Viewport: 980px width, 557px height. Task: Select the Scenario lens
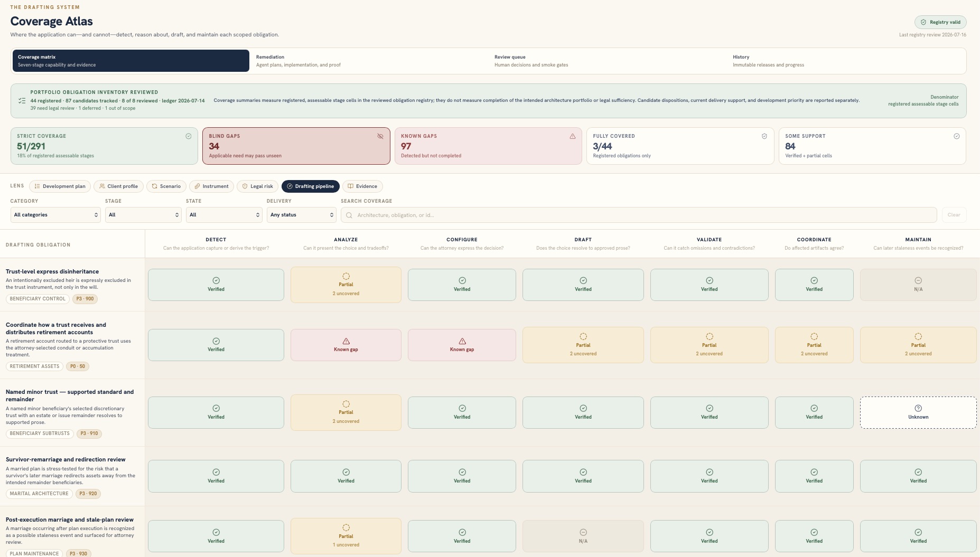pos(166,186)
